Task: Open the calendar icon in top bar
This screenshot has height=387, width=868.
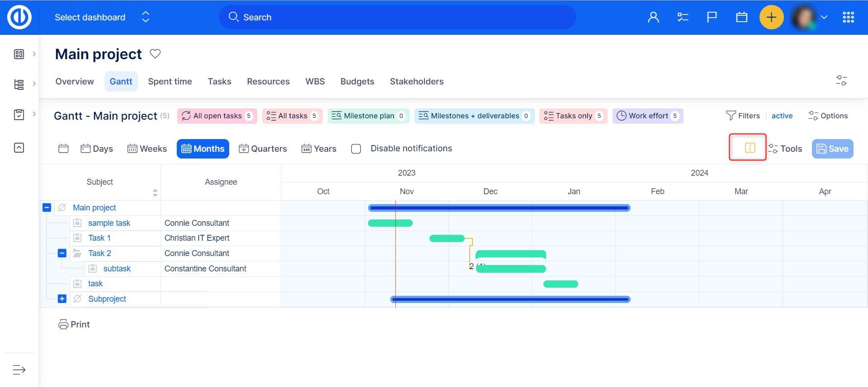Action: coord(741,17)
